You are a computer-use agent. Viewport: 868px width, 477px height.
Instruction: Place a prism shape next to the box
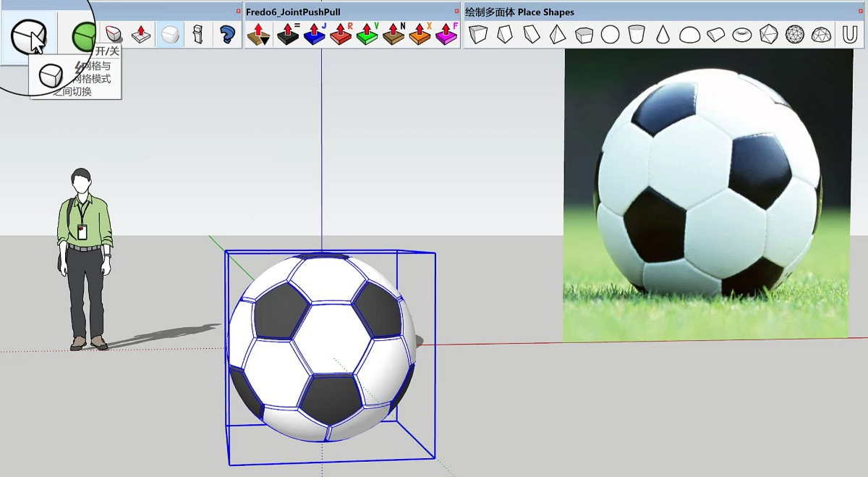coord(504,34)
